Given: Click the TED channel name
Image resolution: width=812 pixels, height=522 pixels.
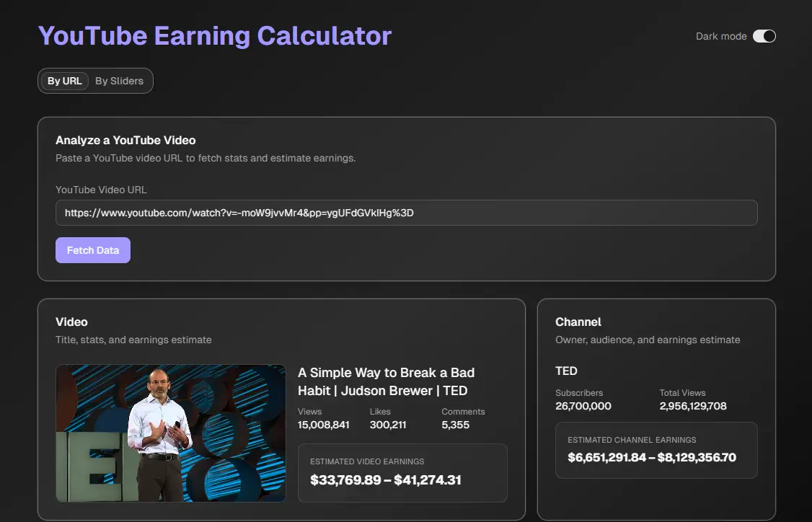Looking at the screenshot, I should [x=566, y=371].
